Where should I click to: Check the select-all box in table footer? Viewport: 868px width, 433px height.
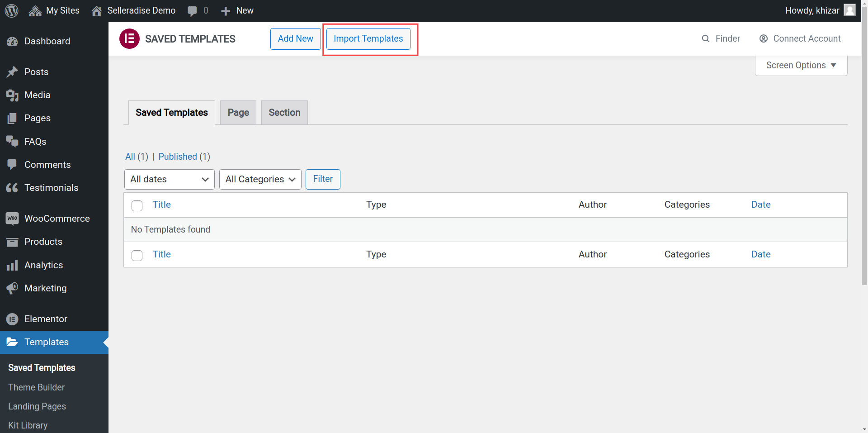(137, 256)
